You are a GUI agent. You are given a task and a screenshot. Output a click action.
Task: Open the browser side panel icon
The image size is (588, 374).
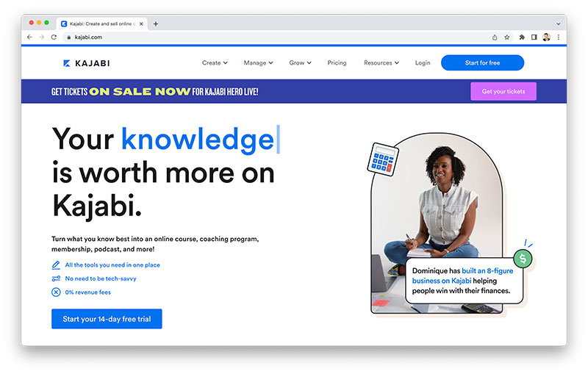534,37
